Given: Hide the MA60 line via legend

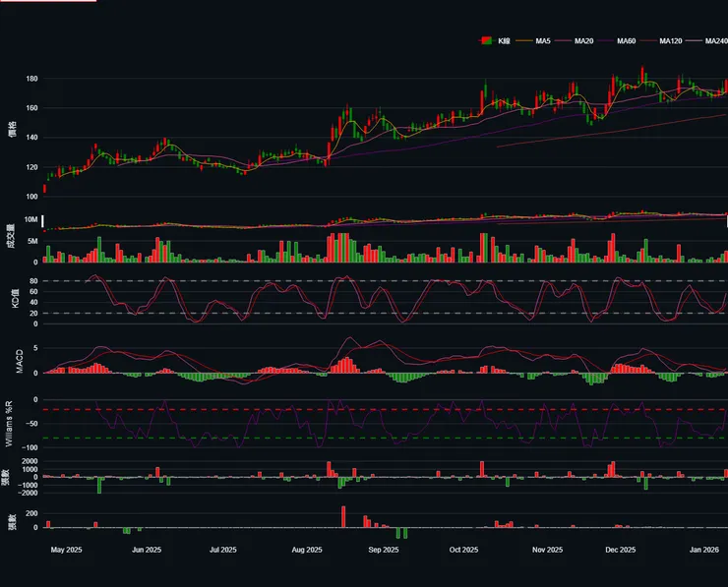Looking at the screenshot, I should (617, 41).
